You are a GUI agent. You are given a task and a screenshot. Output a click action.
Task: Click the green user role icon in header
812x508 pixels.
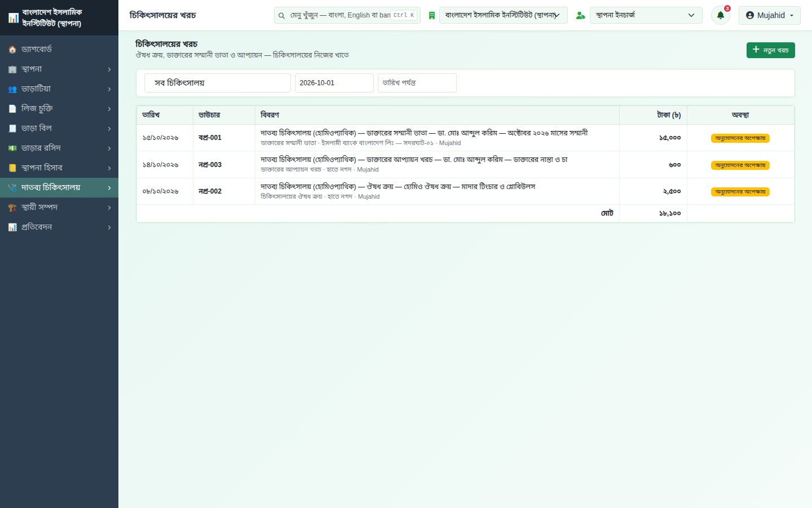click(580, 15)
